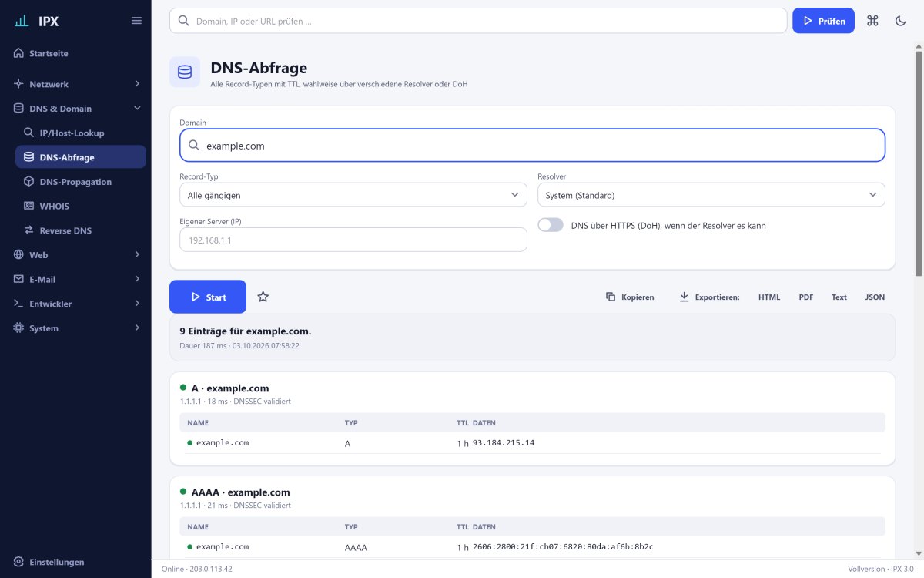Viewport: 924px width, 578px height.
Task: Export results as PDF
Action: pos(806,297)
